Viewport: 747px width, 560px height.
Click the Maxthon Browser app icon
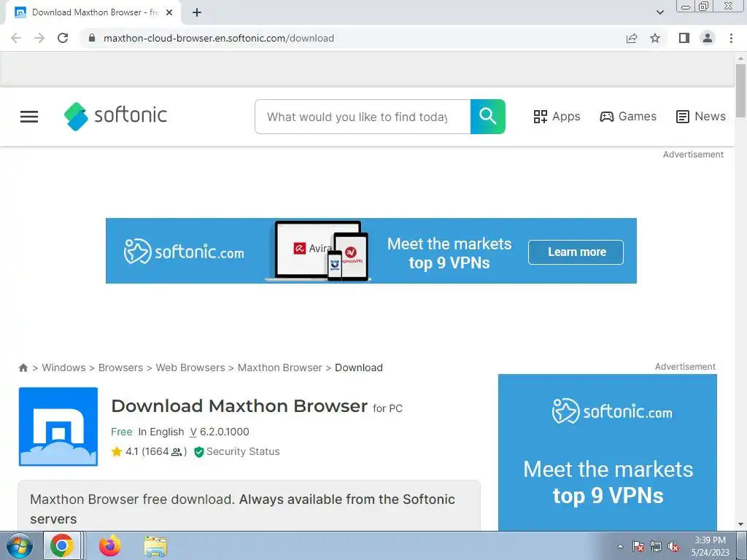pyautogui.click(x=58, y=427)
